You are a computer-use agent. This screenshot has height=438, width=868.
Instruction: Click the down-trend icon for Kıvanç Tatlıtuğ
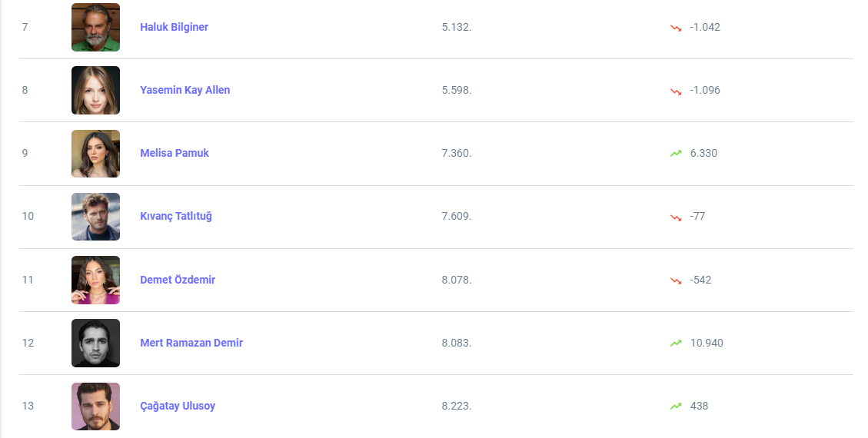point(676,217)
